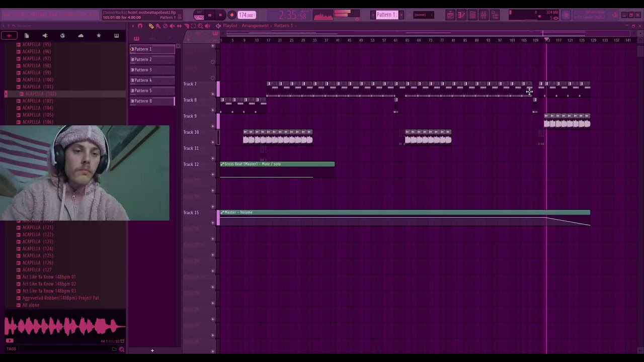Adjust the tempo 174.000 field

[247, 15]
